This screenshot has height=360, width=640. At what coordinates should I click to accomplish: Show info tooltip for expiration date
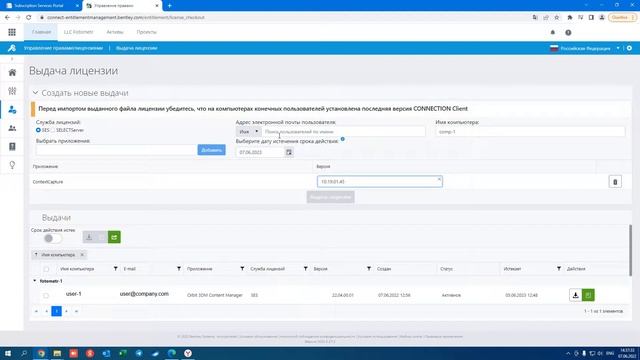pyautogui.click(x=342, y=139)
